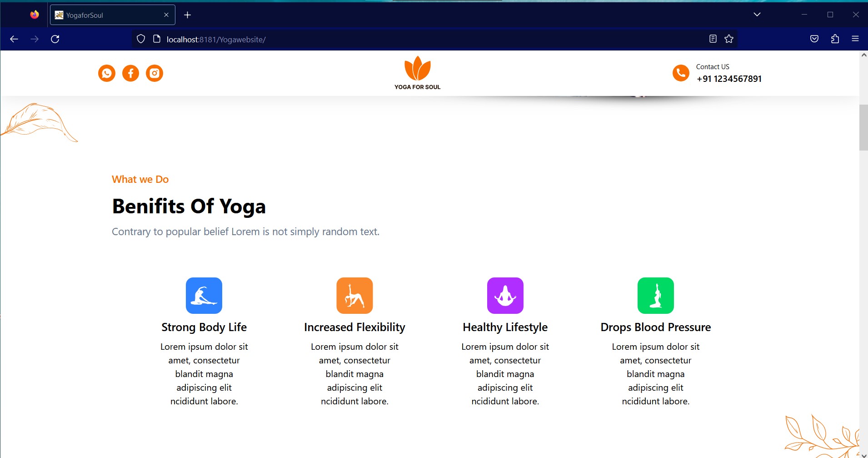Open Save to Pocket
The image size is (868, 458).
814,39
